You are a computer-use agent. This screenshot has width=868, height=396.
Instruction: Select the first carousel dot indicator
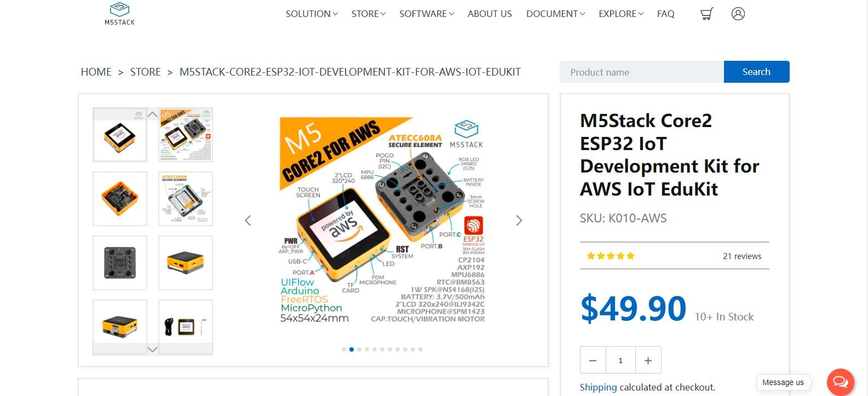coord(344,349)
